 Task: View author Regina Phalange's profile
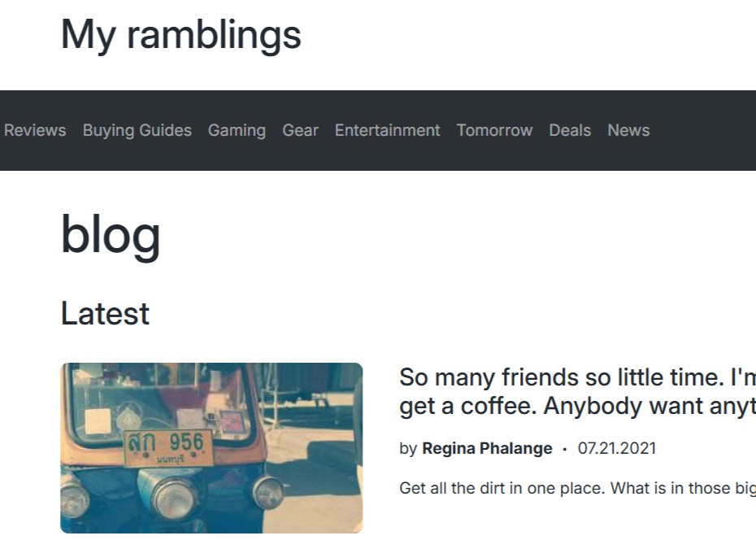[x=487, y=448]
